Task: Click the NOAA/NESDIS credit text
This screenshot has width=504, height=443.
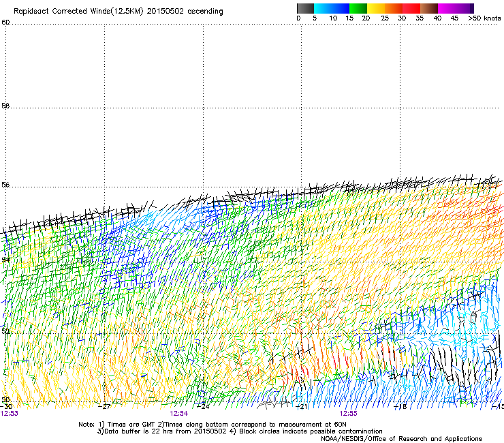Action: point(401,438)
